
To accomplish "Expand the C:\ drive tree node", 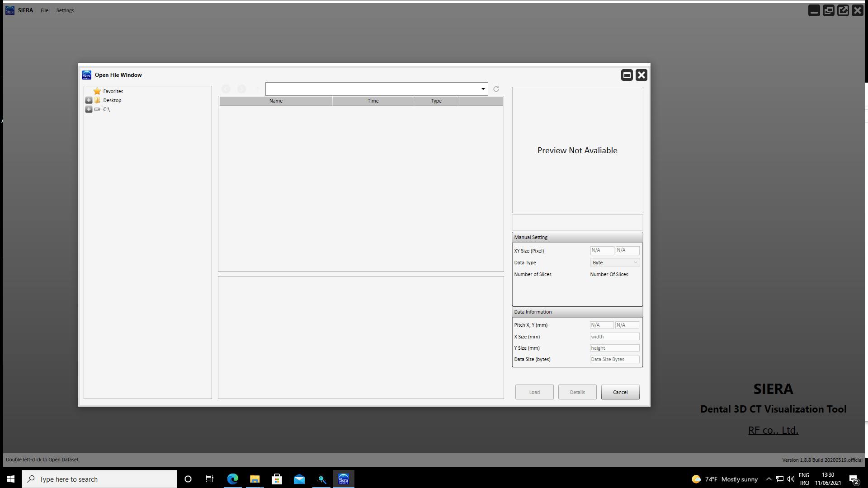I will [x=89, y=109].
